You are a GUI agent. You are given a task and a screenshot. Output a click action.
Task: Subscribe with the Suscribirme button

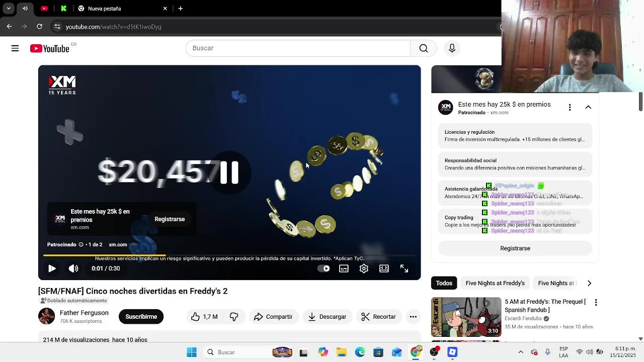(x=141, y=317)
